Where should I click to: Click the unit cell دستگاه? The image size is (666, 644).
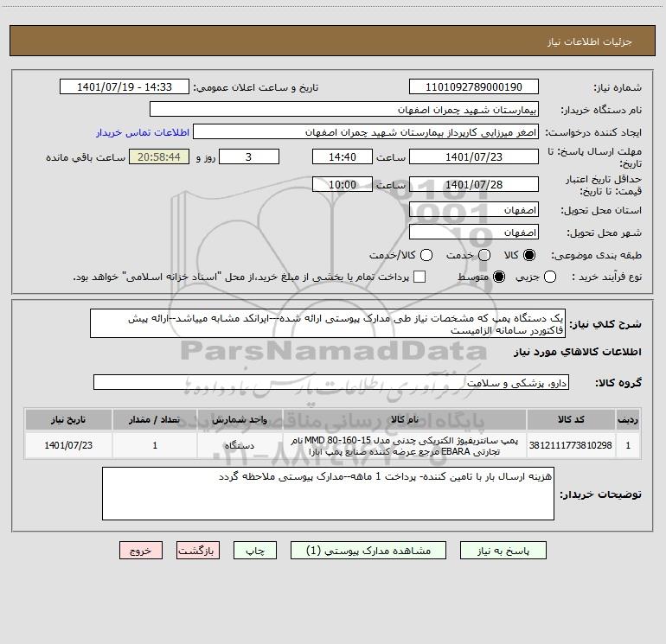(240, 445)
